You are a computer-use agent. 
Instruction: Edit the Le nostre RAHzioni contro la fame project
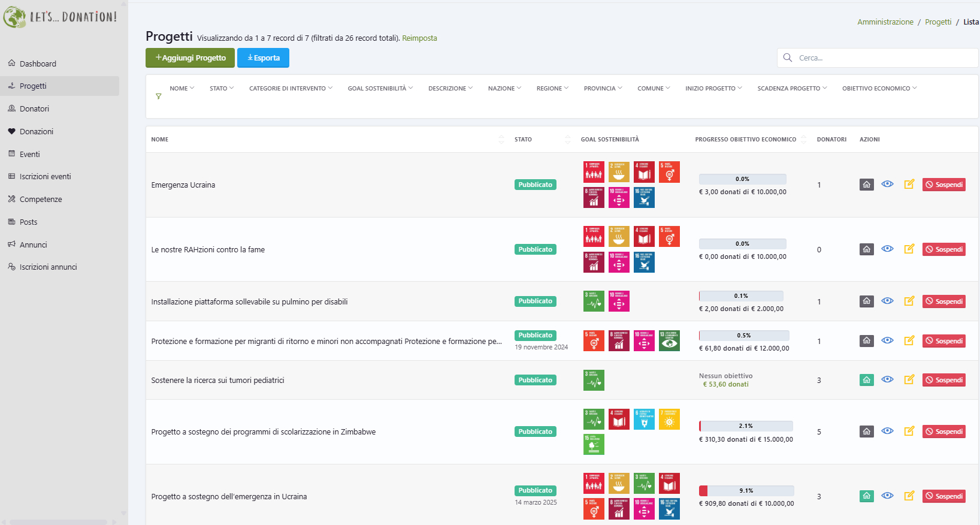[909, 249]
